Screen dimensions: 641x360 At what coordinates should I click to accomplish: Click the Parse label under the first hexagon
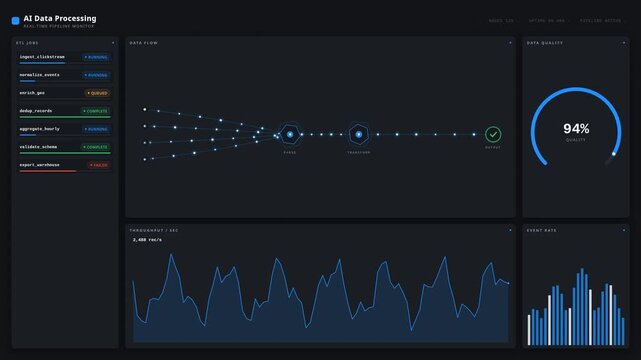pyautogui.click(x=290, y=152)
